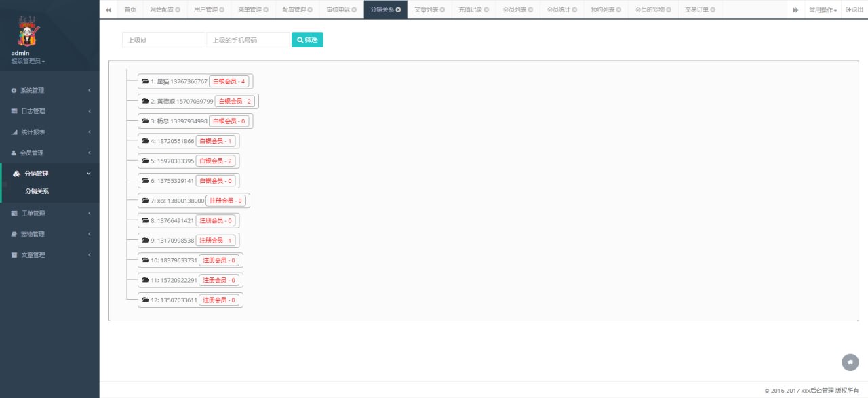The height and width of the screenshot is (398, 868).
Task: Click folder icon of node 2 黄德顺
Action: [145, 101]
